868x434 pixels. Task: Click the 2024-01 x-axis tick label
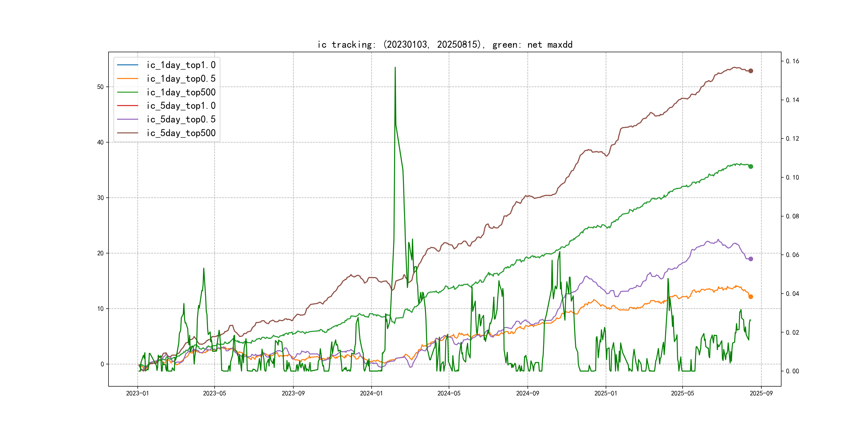pyautogui.click(x=371, y=393)
